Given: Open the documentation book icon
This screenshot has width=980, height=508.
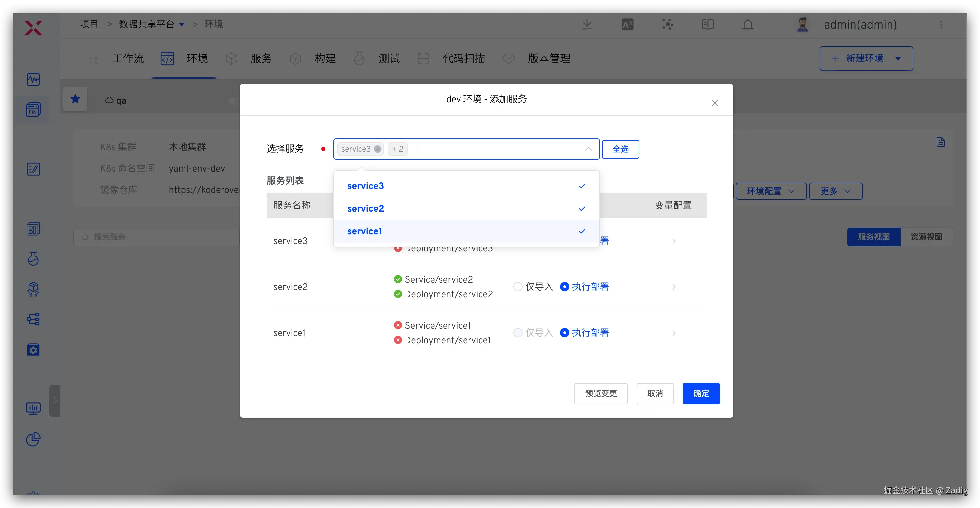Looking at the screenshot, I should [x=708, y=25].
